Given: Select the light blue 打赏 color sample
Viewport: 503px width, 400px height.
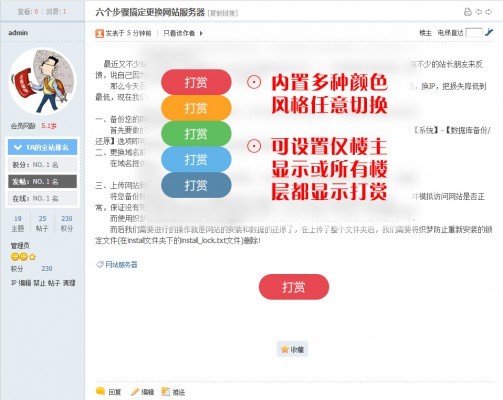Looking at the screenshot, I should pos(196,159).
